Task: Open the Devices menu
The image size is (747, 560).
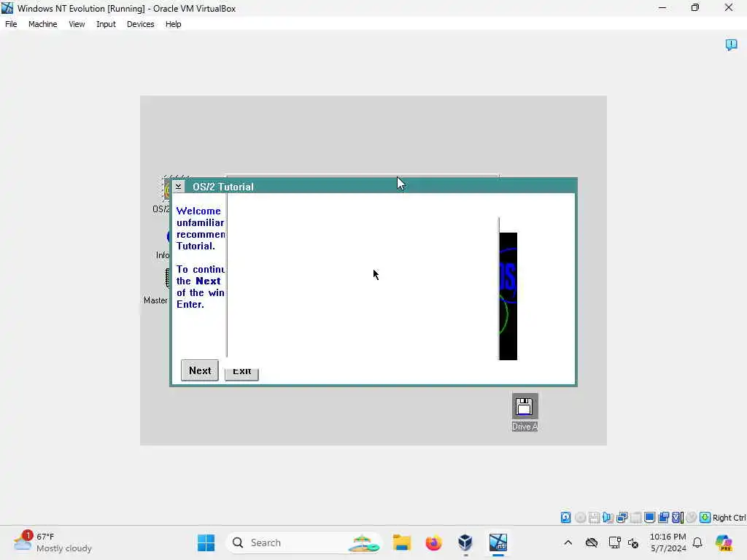Action: (x=140, y=24)
